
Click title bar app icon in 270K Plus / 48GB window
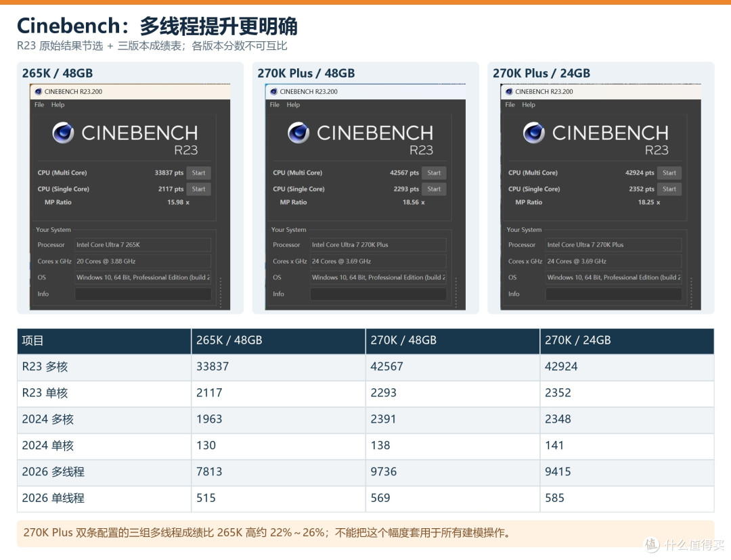(273, 91)
